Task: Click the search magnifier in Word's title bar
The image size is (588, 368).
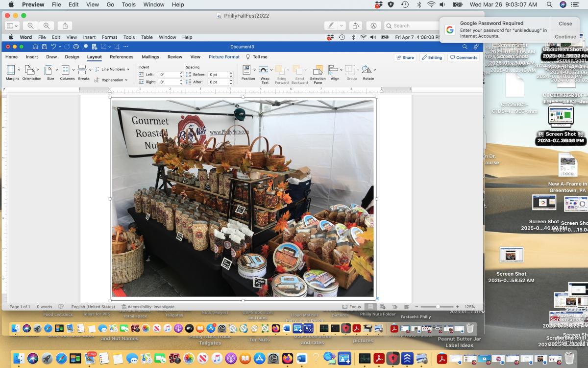Action: coord(465,47)
